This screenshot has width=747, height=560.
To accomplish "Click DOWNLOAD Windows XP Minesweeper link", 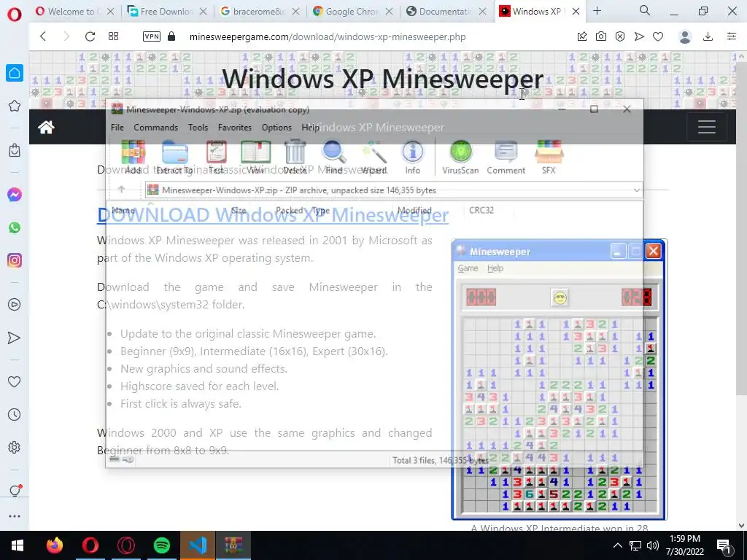I will point(273,215).
